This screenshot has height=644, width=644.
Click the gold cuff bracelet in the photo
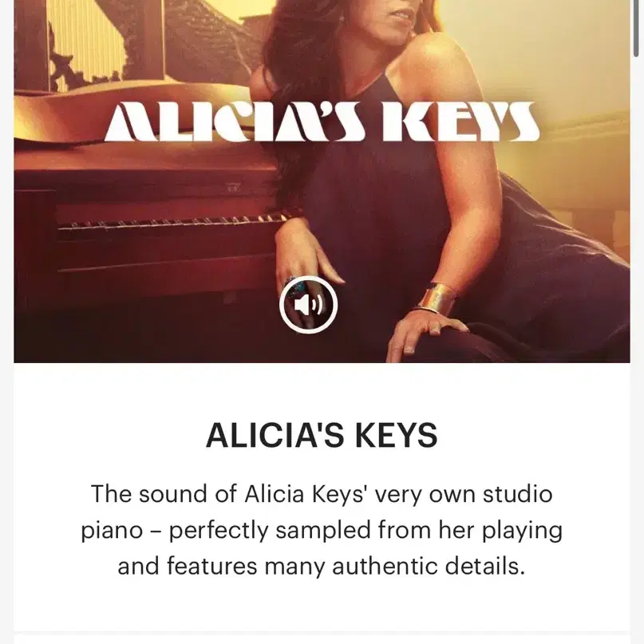437,298
